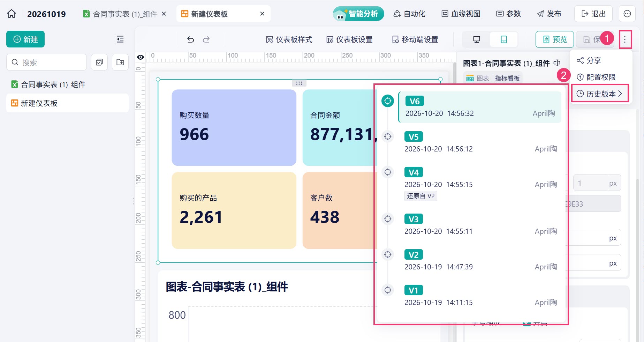Redo the last action
This screenshot has height=342, width=644.
click(x=206, y=39)
